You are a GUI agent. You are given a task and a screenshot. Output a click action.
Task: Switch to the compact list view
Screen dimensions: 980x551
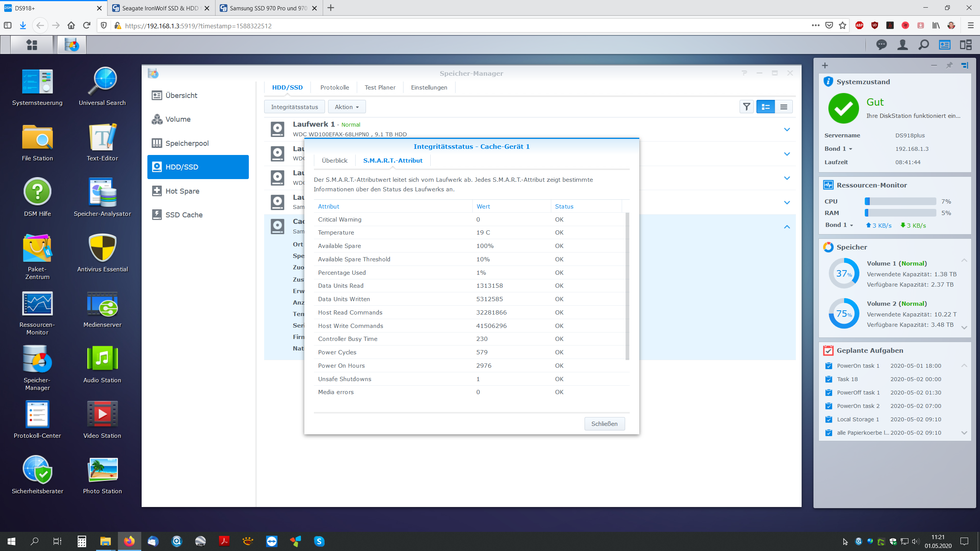(783, 107)
